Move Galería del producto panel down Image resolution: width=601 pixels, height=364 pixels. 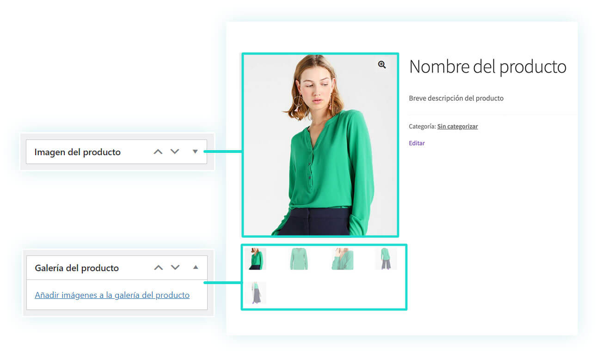[175, 267]
